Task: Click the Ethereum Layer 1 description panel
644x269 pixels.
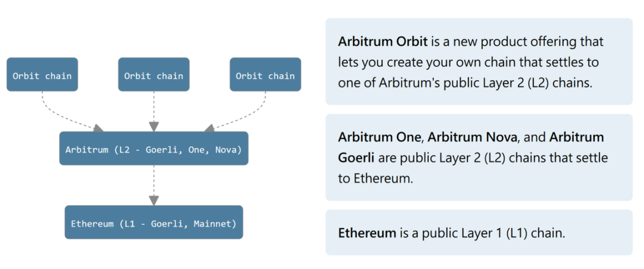Action: (479, 233)
